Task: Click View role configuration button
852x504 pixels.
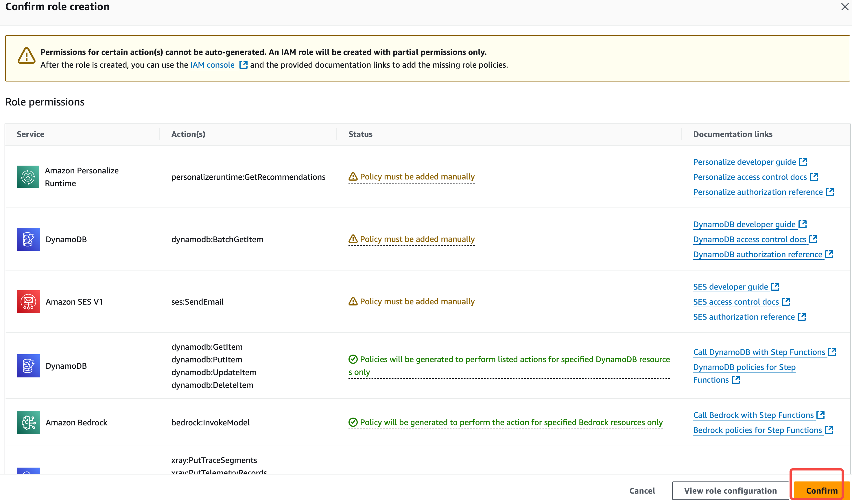Action: 730,491
